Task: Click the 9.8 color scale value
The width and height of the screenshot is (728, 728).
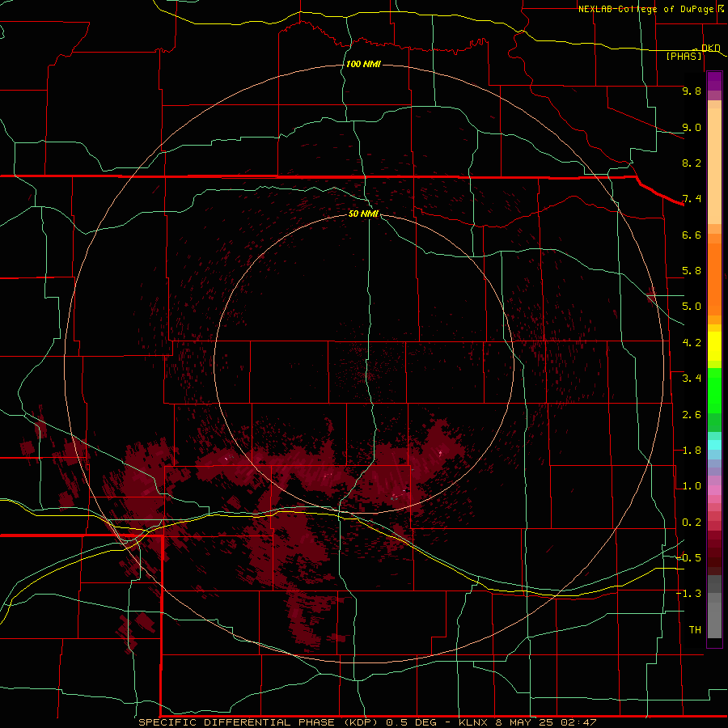Action: 692,91
